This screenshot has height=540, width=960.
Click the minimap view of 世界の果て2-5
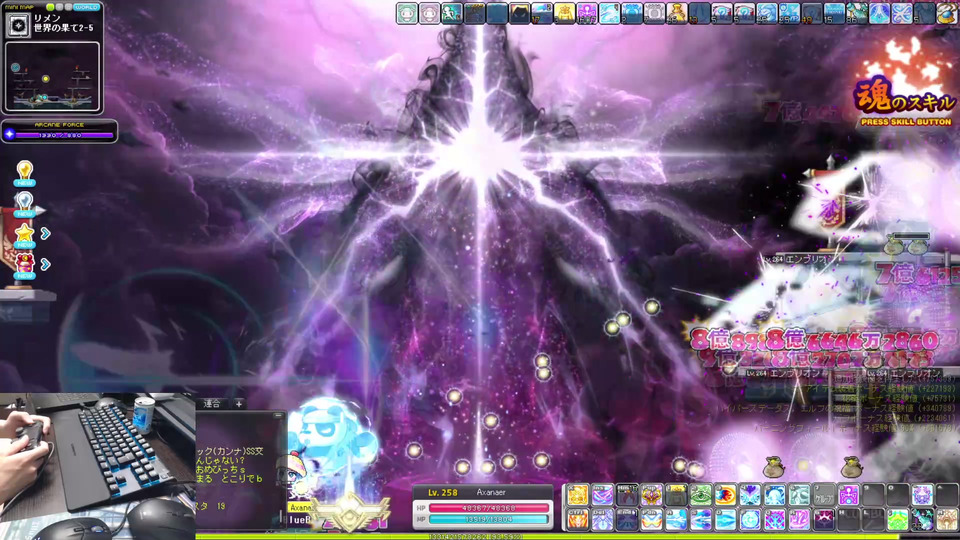click(52, 77)
